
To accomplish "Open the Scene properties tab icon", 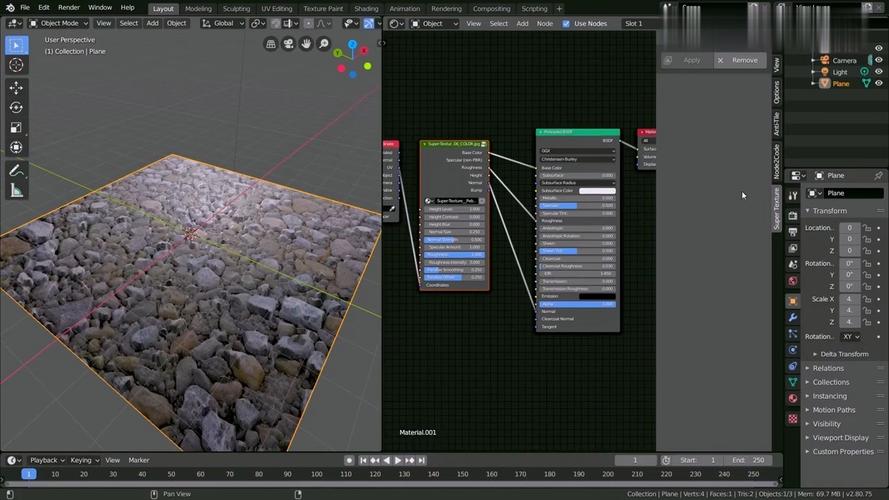I will pos(793,265).
